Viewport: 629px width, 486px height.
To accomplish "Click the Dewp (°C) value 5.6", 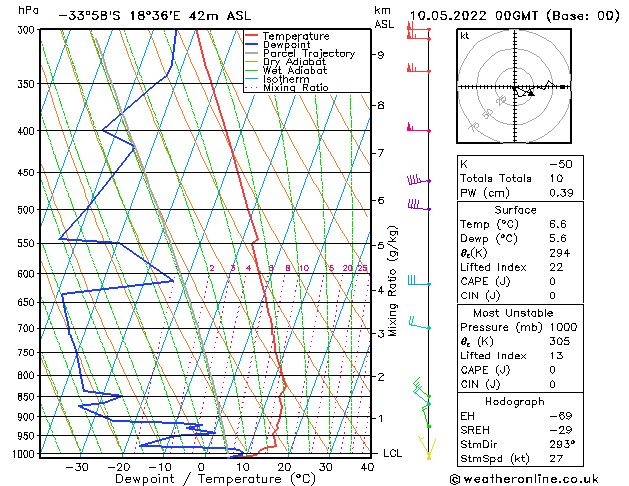I will pos(558,239).
